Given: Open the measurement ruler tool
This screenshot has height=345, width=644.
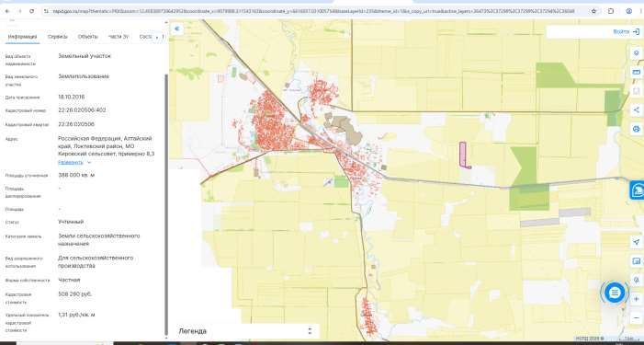Looking at the screenshot, I should (x=637, y=72).
